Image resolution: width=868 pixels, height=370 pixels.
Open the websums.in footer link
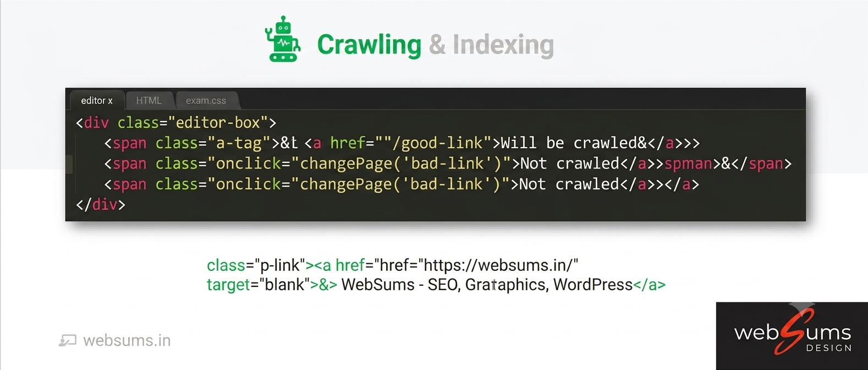(127, 341)
